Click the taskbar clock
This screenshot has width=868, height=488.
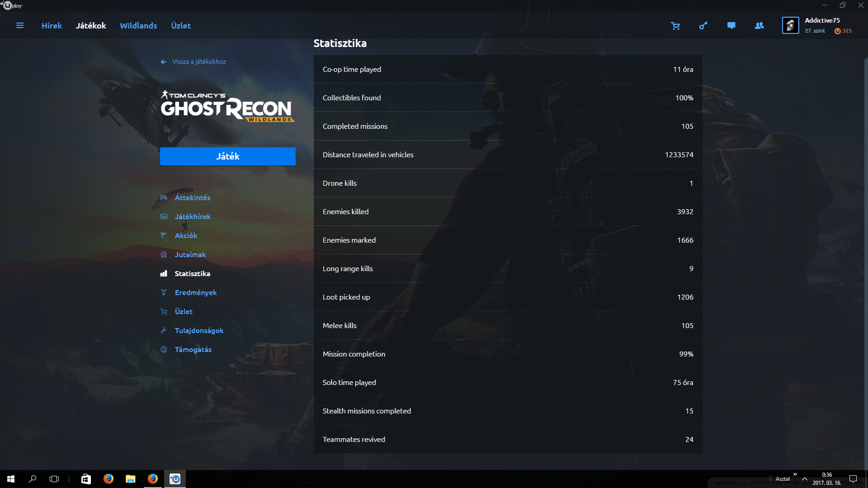pyautogui.click(x=827, y=479)
